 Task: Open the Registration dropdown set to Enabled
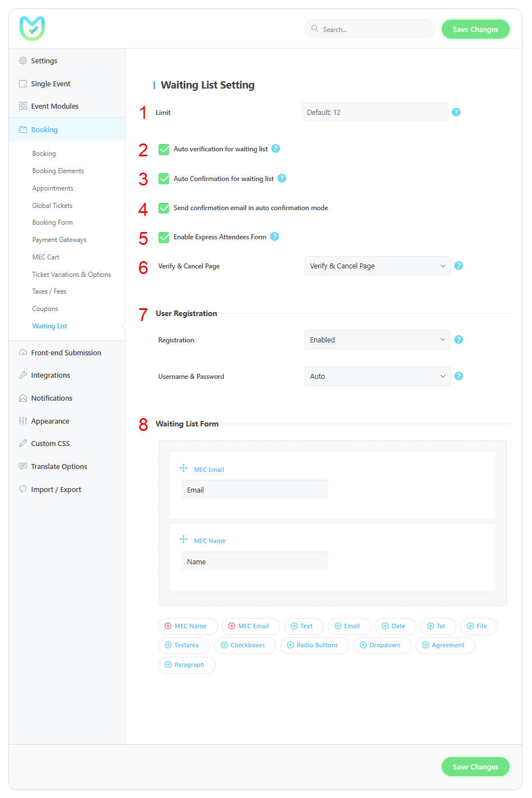coord(377,340)
